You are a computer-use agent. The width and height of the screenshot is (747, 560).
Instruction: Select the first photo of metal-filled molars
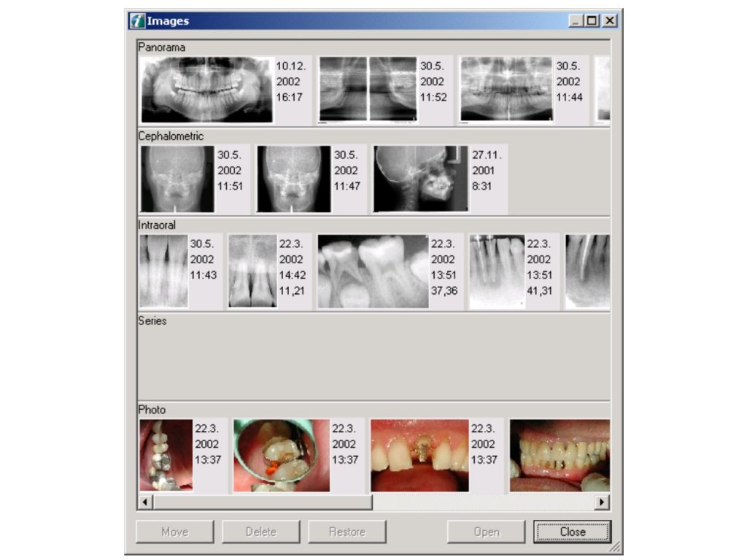pyautogui.click(x=166, y=455)
